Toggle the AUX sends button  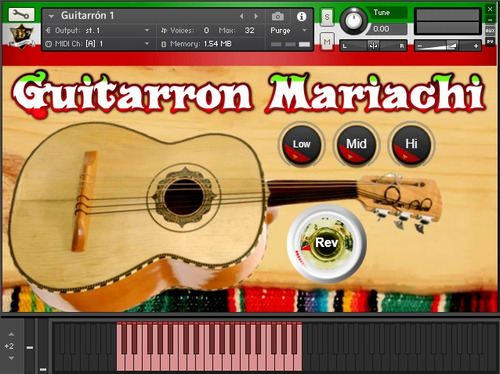[x=490, y=31]
